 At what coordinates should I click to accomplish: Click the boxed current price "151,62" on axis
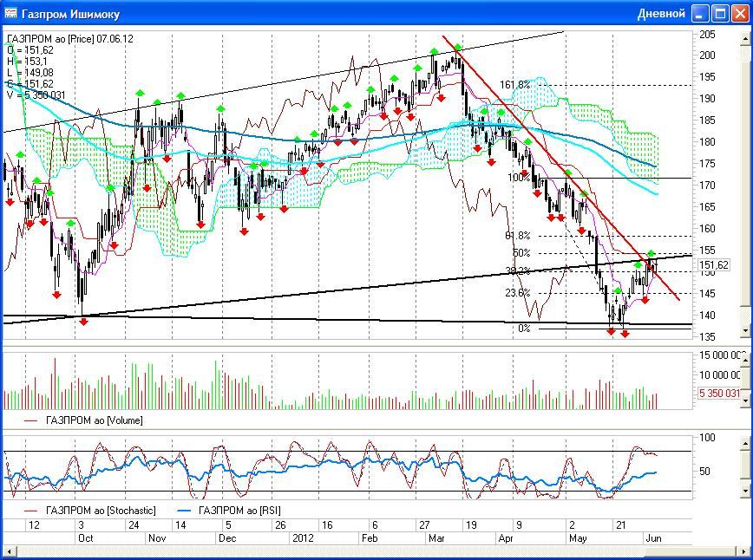tap(713, 265)
